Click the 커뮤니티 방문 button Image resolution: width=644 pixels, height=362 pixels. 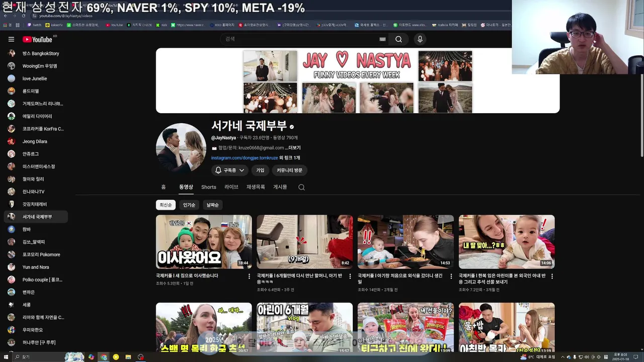289,170
